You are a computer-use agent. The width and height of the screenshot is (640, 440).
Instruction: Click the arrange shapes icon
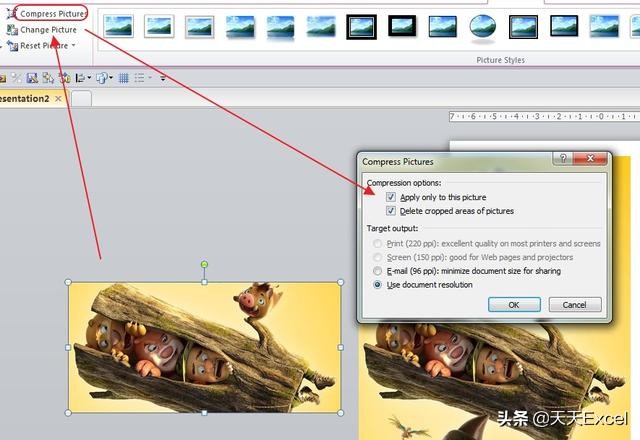coord(102,78)
